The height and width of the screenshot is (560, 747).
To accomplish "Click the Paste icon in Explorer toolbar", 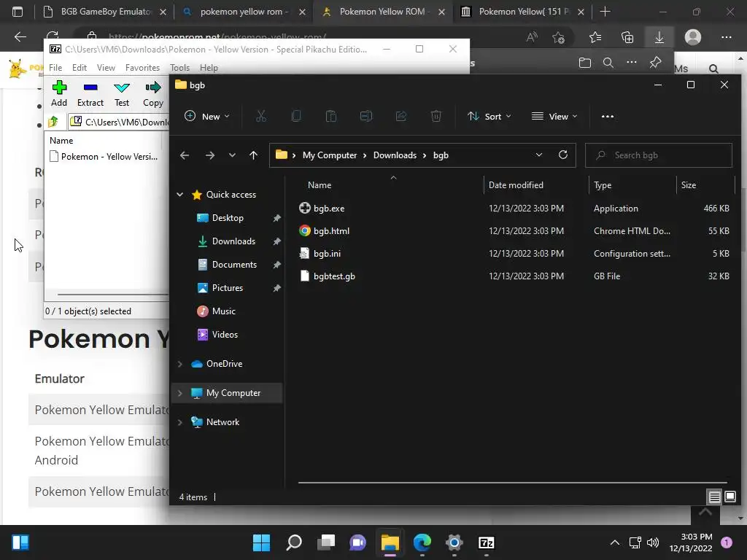I will pyautogui.click(x=331, y=116).
